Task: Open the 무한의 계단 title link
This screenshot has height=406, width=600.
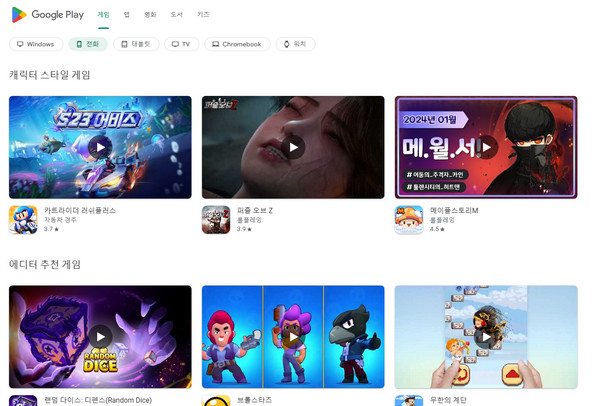Action: point(448,400)
